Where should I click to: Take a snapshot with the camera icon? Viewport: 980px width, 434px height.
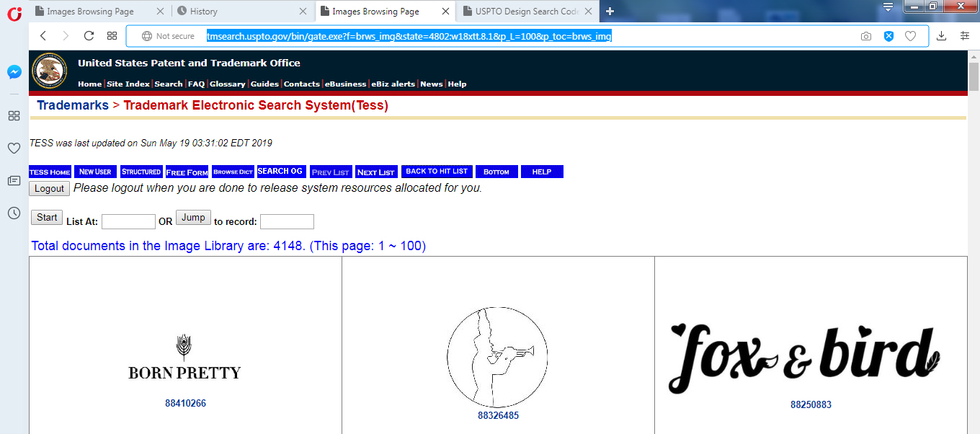866,36
